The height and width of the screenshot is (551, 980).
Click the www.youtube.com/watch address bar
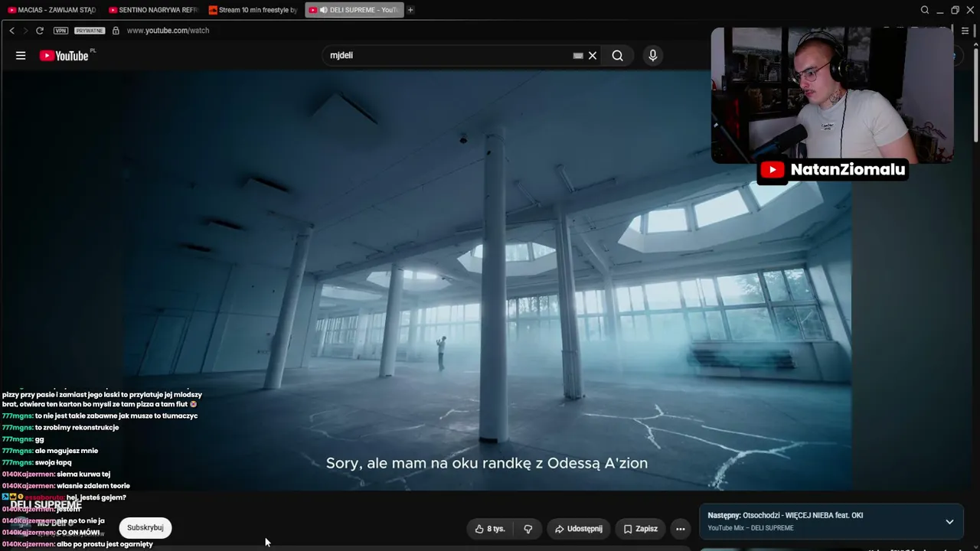click(168, 31)
